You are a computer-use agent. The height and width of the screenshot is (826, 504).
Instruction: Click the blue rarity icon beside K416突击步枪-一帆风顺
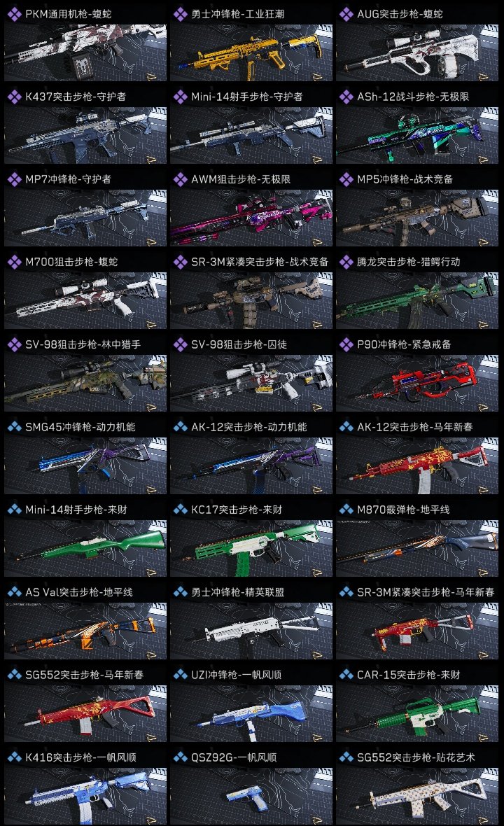point(14,757)
